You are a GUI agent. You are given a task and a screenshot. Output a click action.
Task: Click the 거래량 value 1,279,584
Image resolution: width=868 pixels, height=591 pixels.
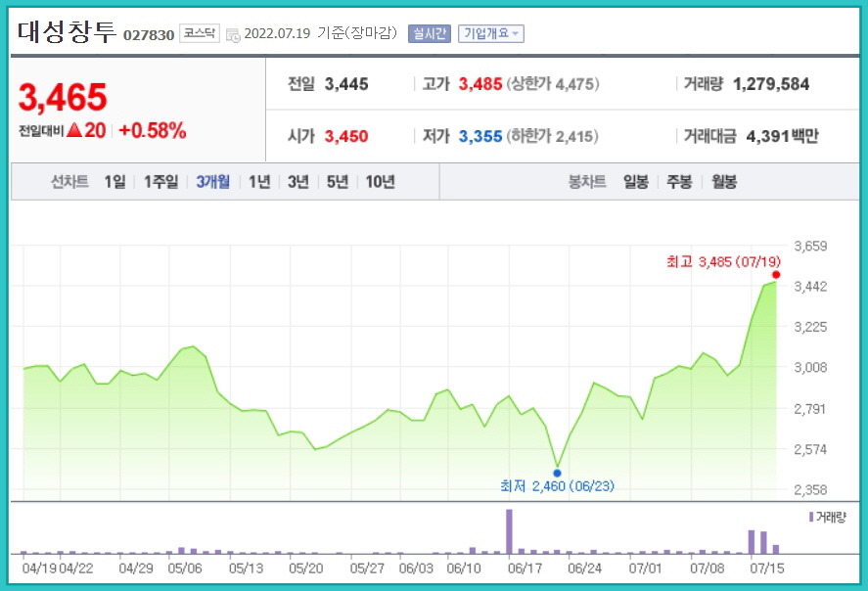(x=771, y=84)
